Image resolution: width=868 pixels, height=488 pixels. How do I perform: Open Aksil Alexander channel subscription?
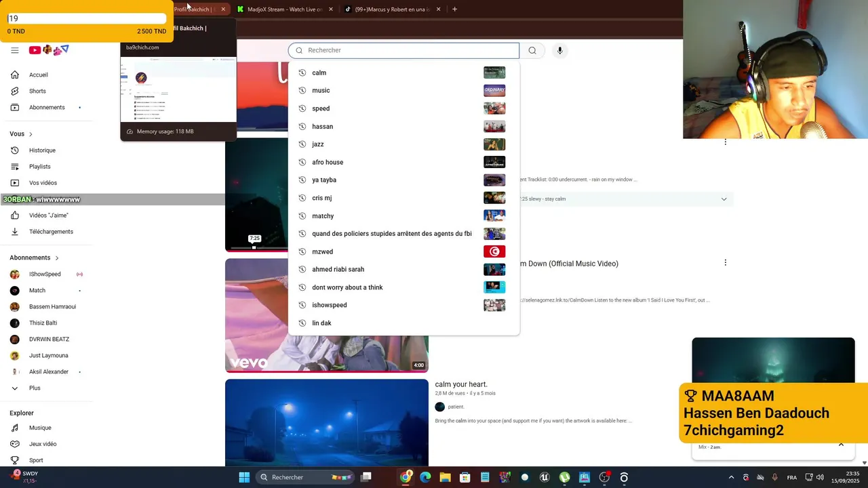coord(48,372)
